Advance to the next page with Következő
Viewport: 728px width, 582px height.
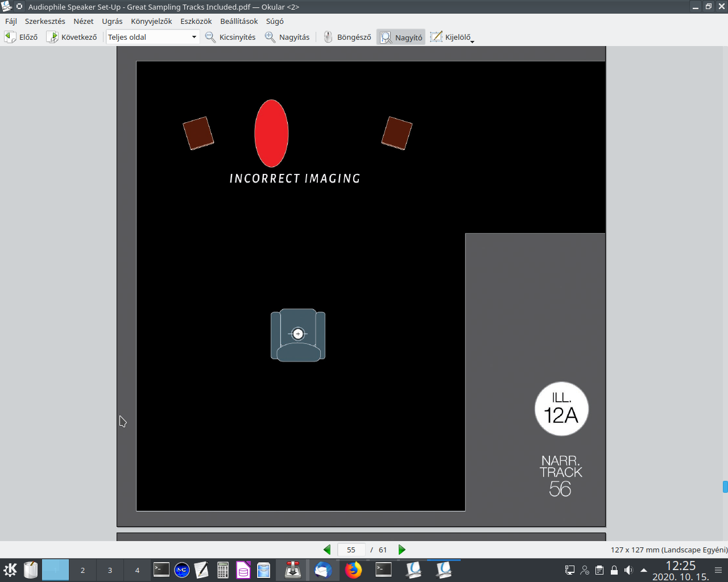click(72, 36)
